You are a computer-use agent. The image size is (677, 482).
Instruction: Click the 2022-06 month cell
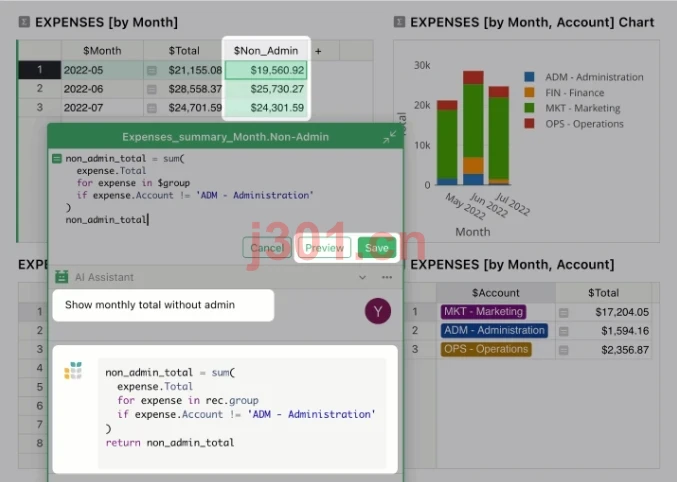point(102,89)
